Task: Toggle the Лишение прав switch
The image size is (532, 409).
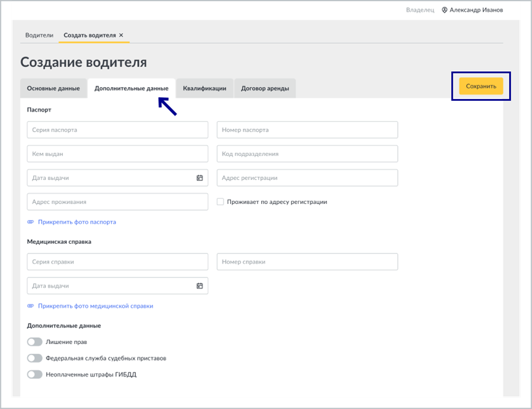Action: point(35,342)
